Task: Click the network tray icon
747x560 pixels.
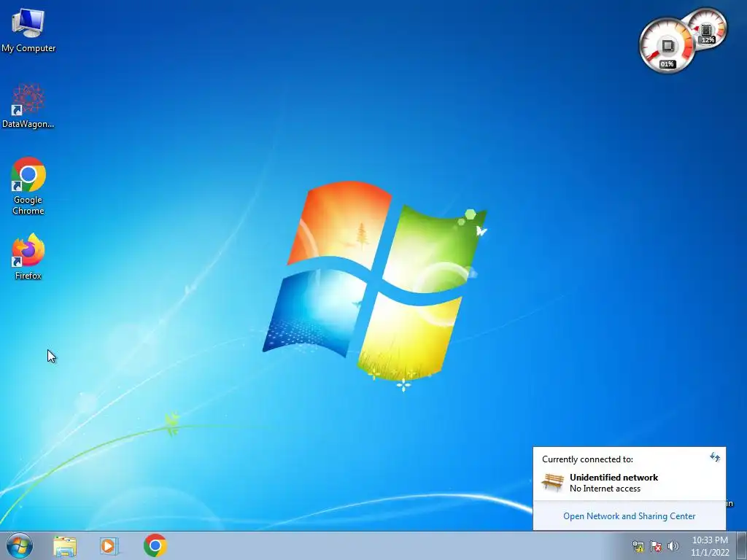Action: coord(638,546)
